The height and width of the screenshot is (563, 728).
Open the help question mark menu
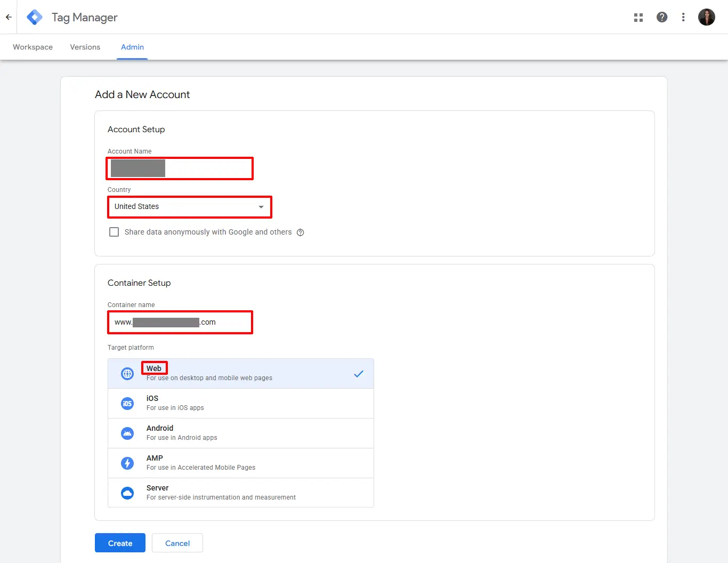662,17
